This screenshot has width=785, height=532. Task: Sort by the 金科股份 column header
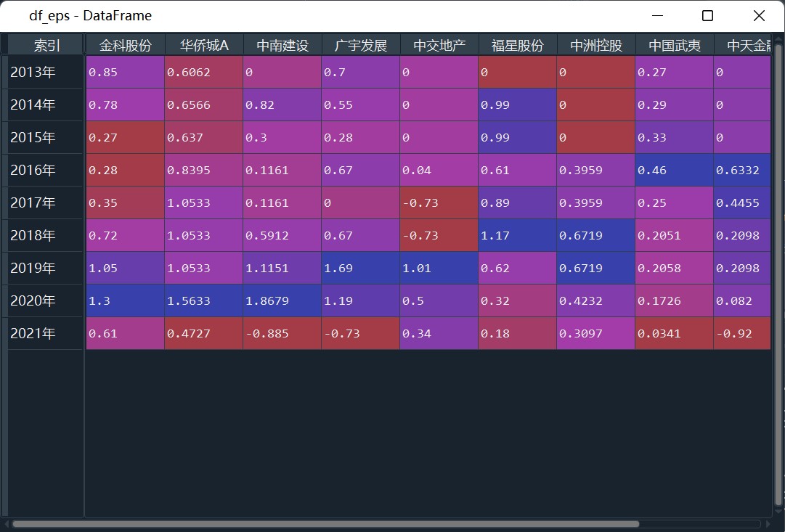pyautogui.click(x=126, y=45)
